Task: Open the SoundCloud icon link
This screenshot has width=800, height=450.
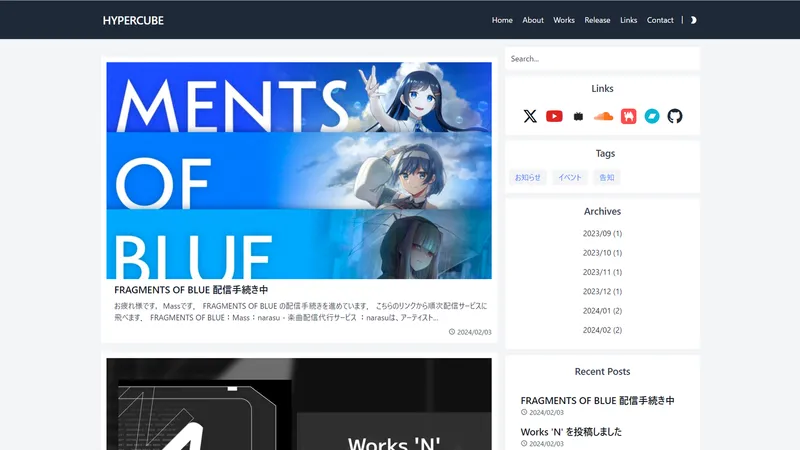Action: click(603, 116)
